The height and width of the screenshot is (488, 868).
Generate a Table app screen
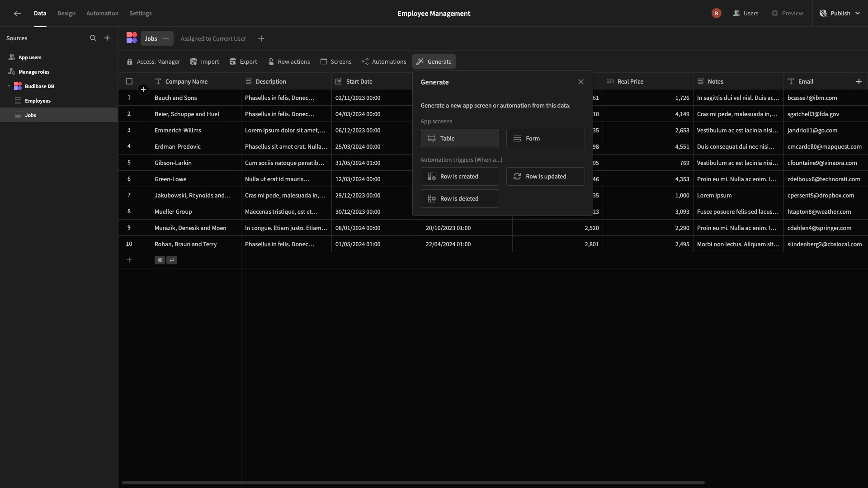coord(460,138)
